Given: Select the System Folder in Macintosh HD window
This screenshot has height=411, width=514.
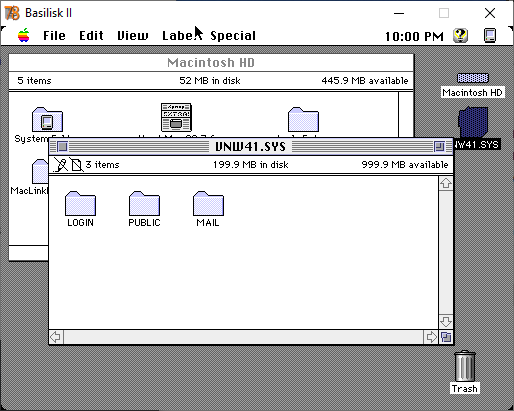Looking at the screenshot, I should point(47,119).
